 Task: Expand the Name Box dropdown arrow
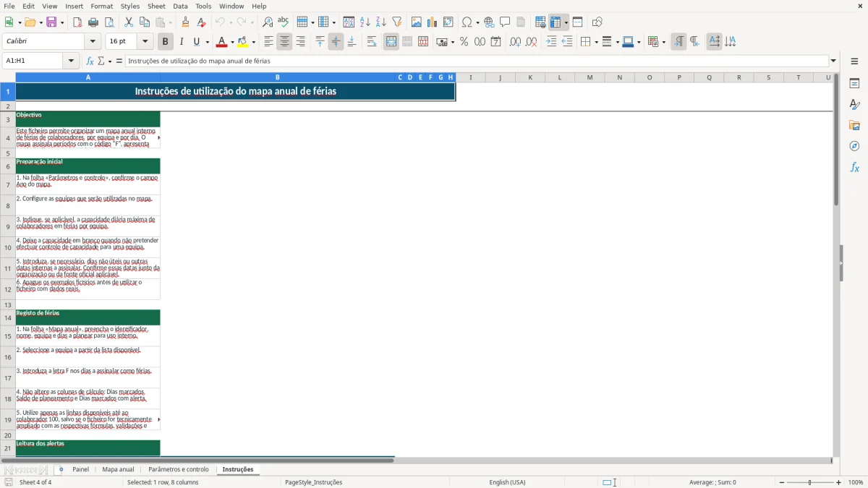point(72,61)
